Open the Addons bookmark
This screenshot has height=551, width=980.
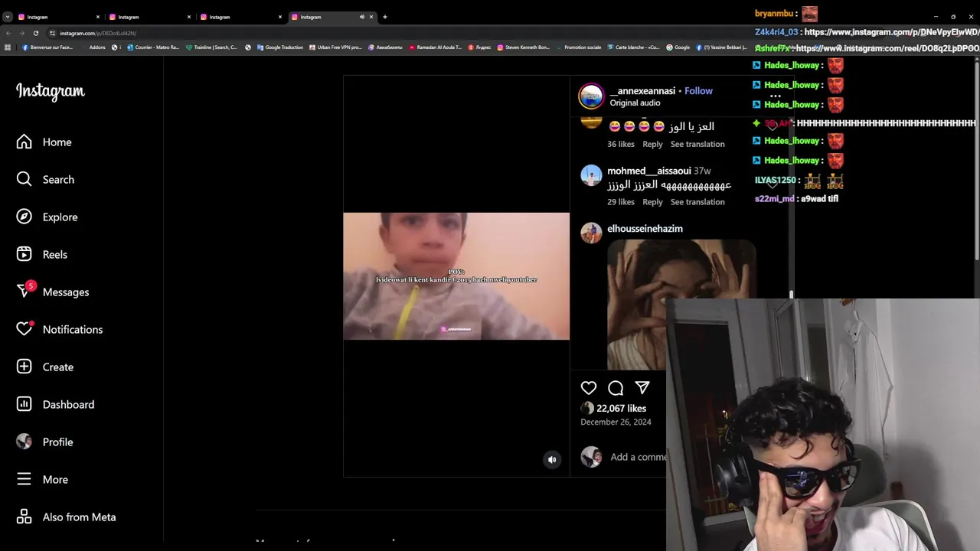click(97, 47)
